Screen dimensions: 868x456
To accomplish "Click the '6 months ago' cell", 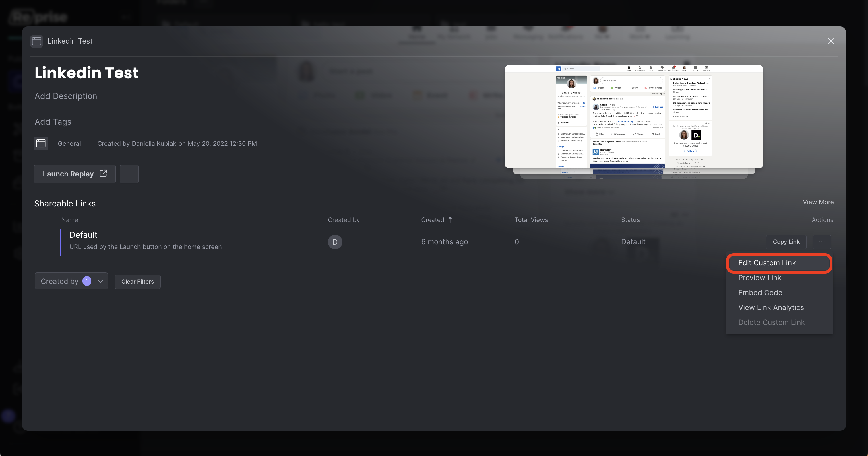I will coord(444,242).
